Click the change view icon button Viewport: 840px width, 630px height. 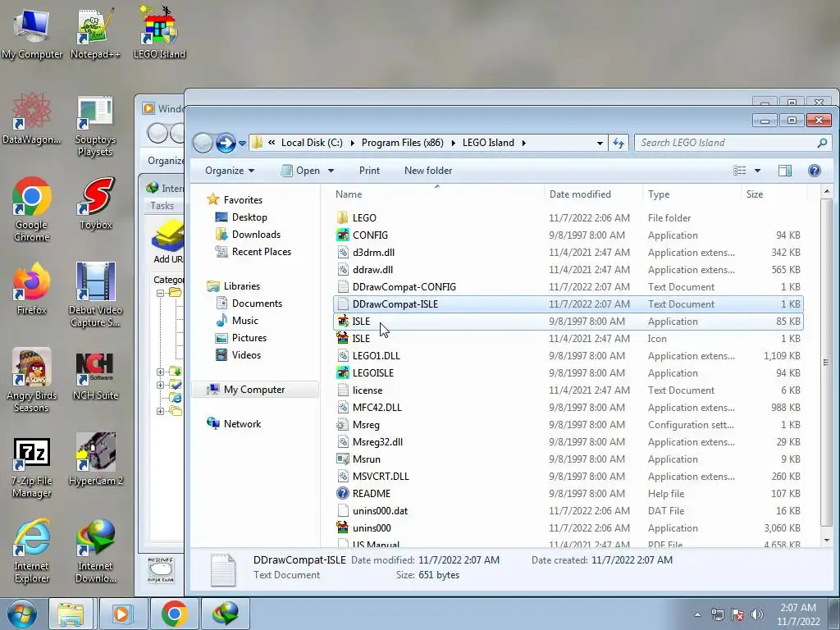coord(739,171)
